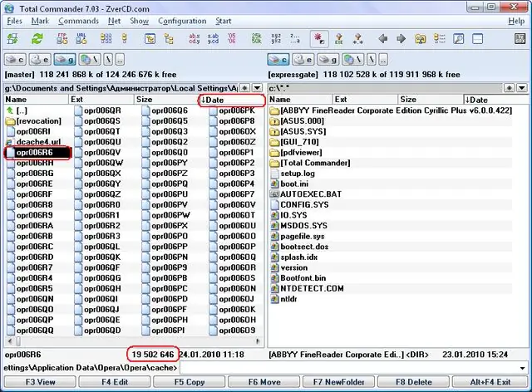Click the pack files funnel icon
This screenshot has height=392, width=532.
pos(338,39)
